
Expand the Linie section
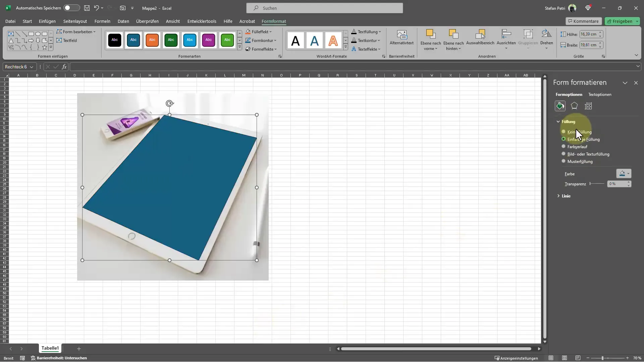coord(558,196)
